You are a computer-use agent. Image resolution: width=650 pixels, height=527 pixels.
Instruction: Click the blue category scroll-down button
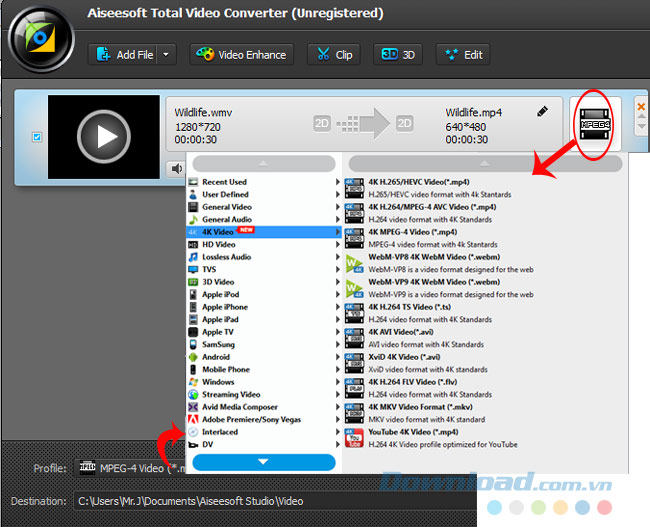click(264, 462)
